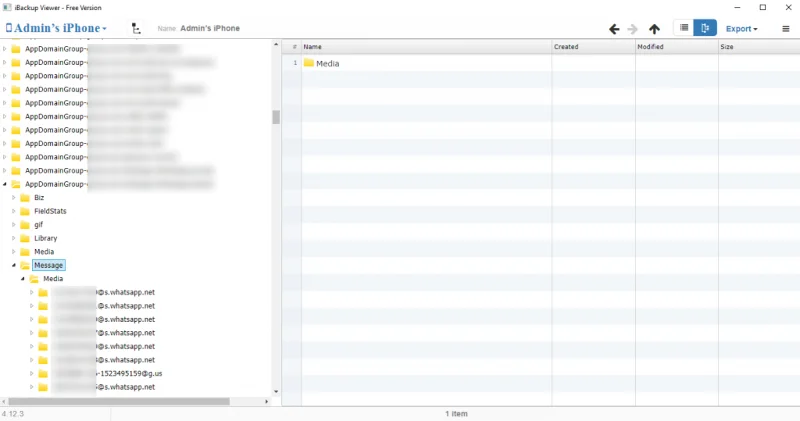
Task: Click the tree structure icon in toolbar
Action: coord(136,29)
